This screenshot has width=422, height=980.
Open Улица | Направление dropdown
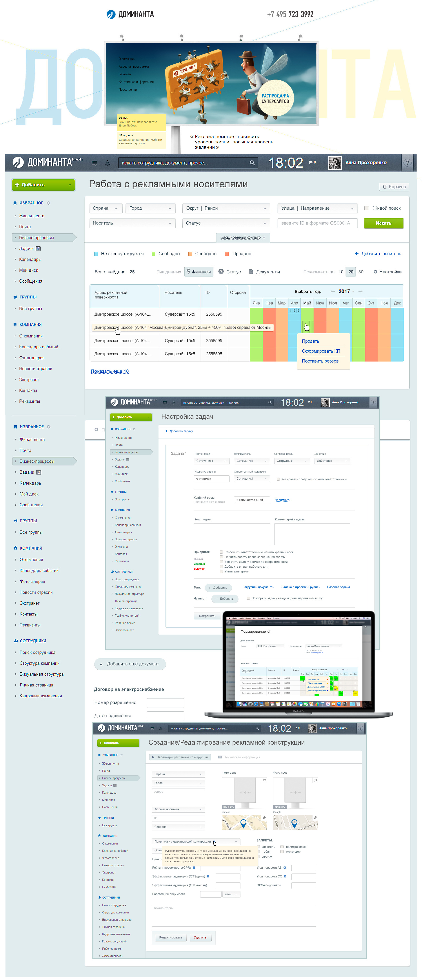317,208
